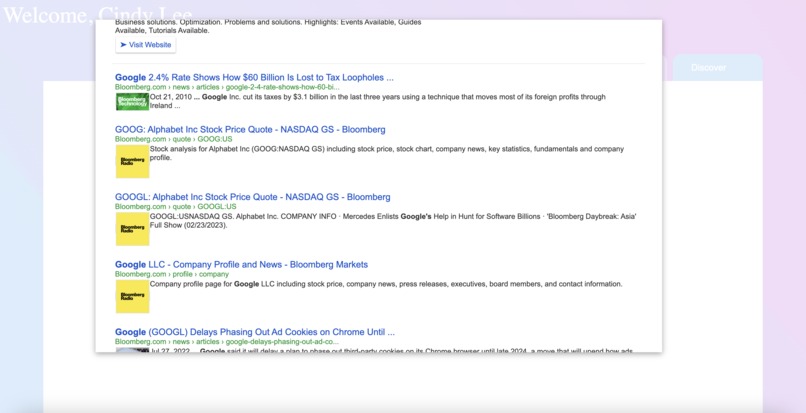Screen dimensions: 806x413
Task: Open Google LLC Company Profile and News link
Action: pos(241,264)
